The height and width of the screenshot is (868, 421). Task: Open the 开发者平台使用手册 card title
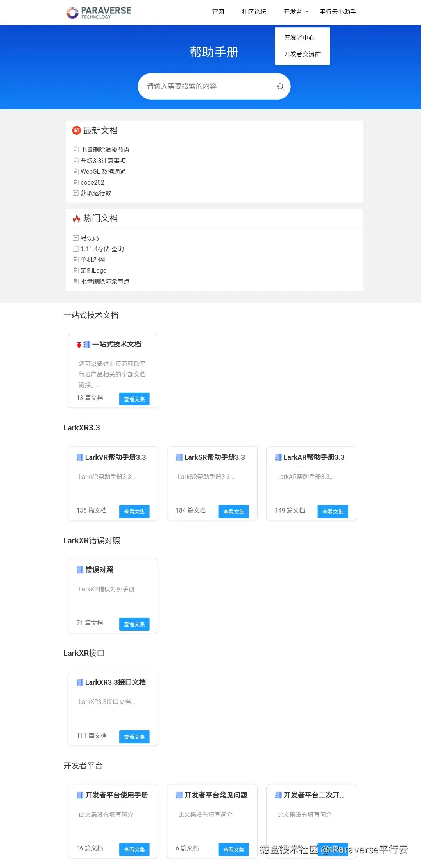coord(116,795)
